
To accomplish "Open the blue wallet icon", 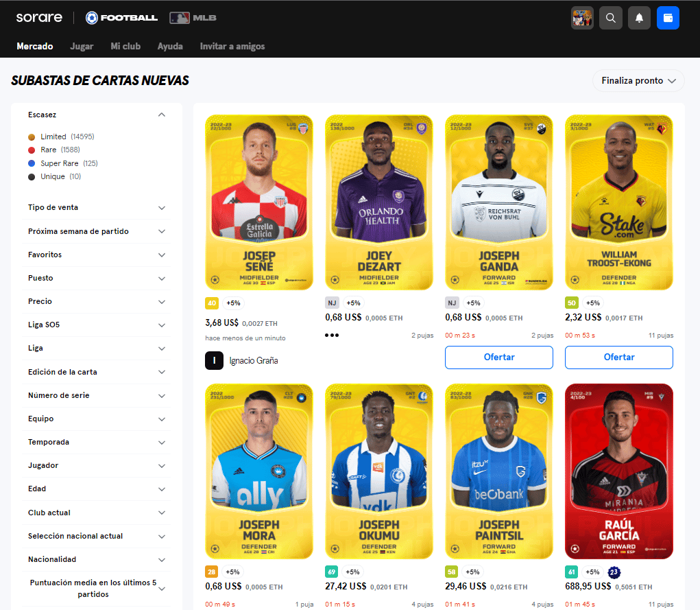I will click(x=668, y=18).
